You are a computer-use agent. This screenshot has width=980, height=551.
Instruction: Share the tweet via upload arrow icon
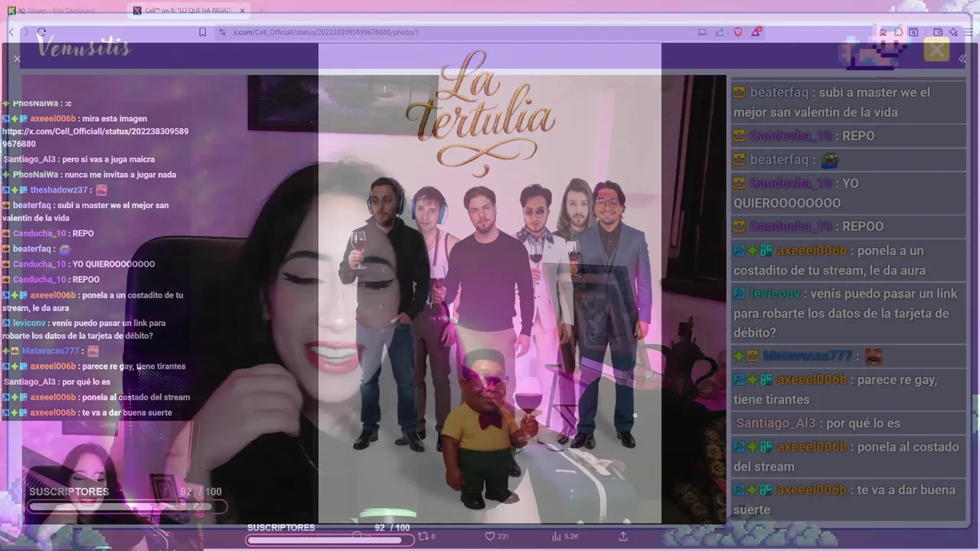tap(623, 536)
